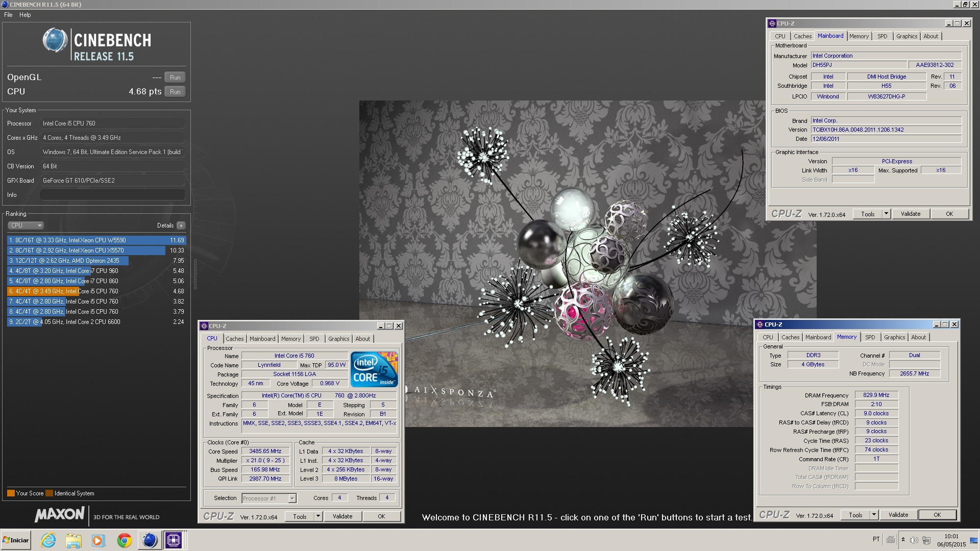The width and height of the screenshot is (980, 551).
Task: Launch Windows Media Player from taskbar
Action: pos(99,540)
